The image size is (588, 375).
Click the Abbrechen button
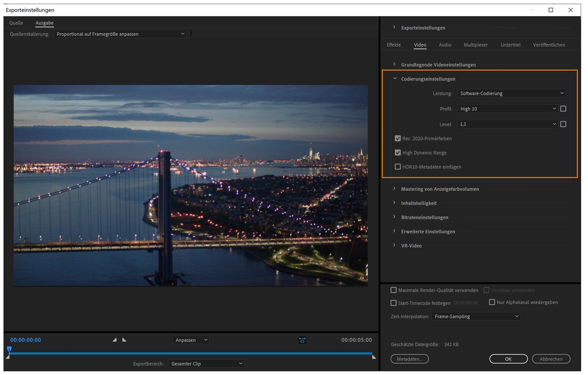coord(551,359)
